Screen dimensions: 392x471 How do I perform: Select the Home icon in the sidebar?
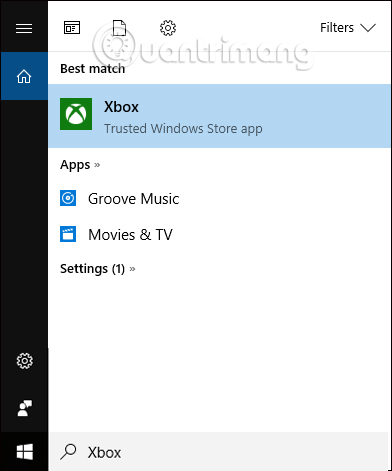[24, 76]
